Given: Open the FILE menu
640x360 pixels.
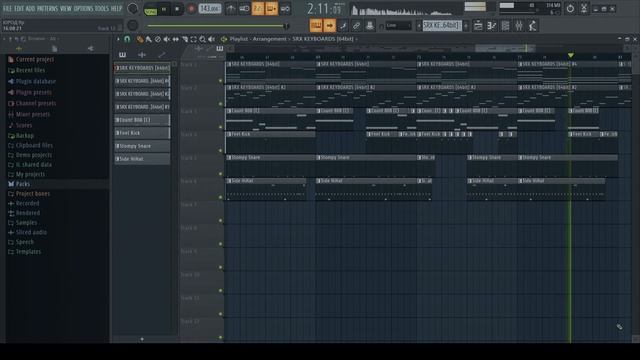Looking at the screenshot, I should pyautogui.click(x=7, y=9).
